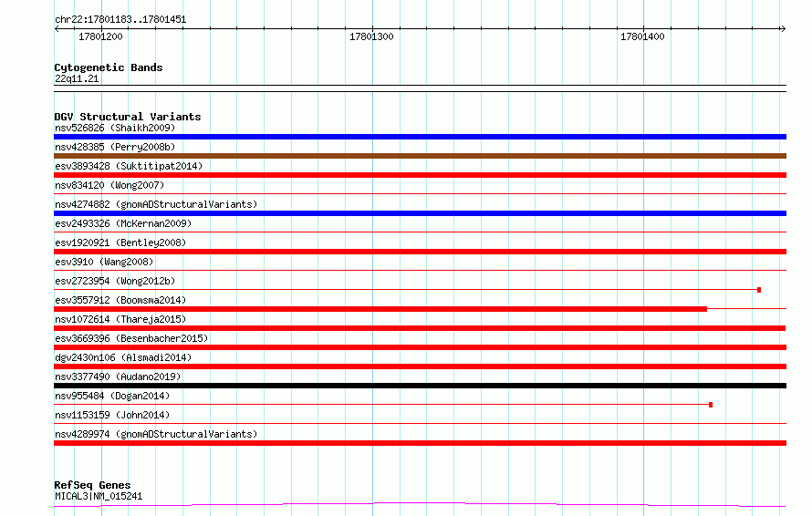Click esv1920921 (Bentley2008) label
The width and height of the screenshot is (812, 516).
click(x=120, y=243)
